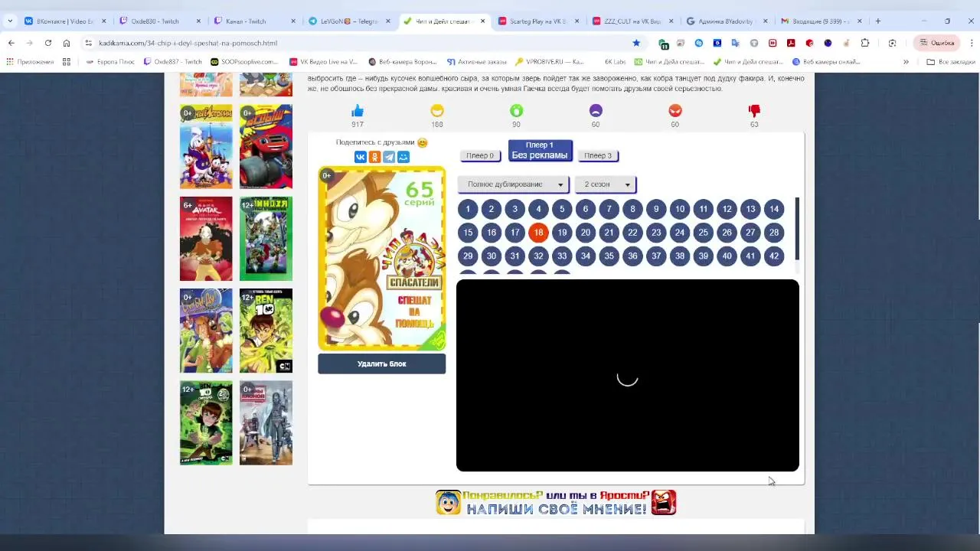Screen dimensions: 980x551
Task: Open the apps grid icon in bookmarks bar
Action: [x=67, y=62]
